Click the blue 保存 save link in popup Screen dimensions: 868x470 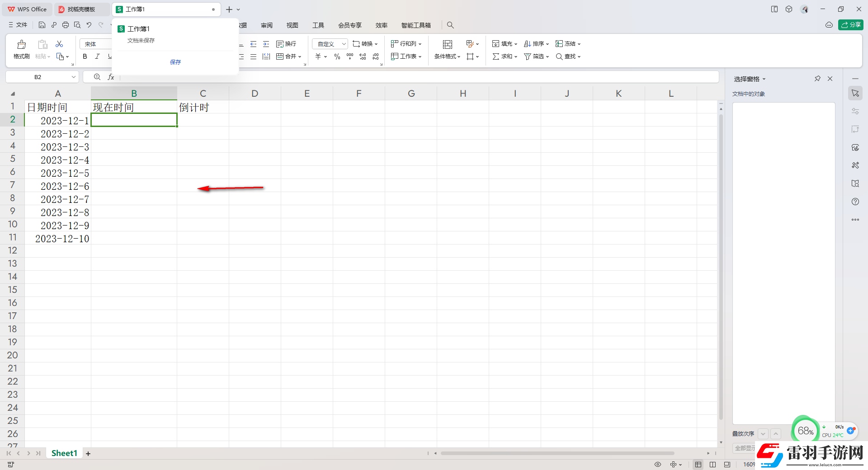(175, 62)
